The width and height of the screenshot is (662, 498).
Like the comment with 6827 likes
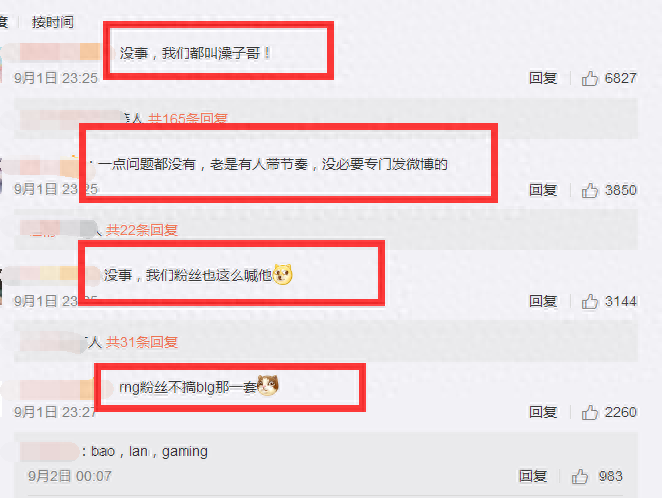point(590,78)
